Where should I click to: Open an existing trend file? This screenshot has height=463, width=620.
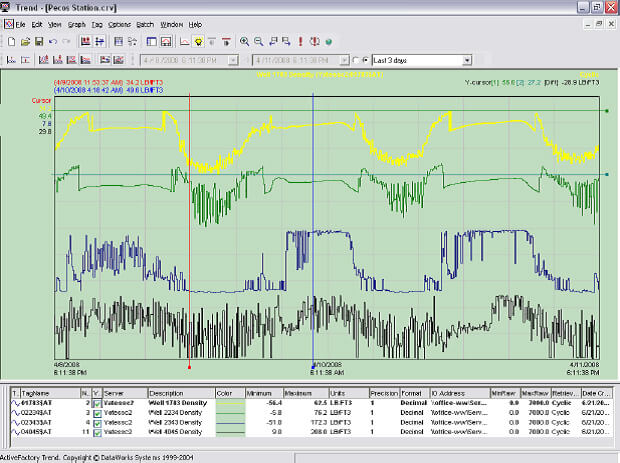click(x=25, y=42)
